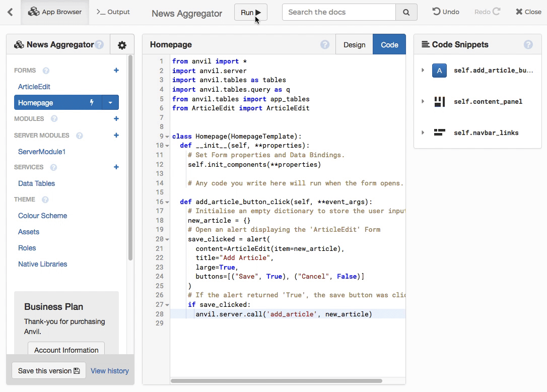The width and height of the screenshot is (547, 392).
Task: Save this version of the app
Action: point(49,371)
